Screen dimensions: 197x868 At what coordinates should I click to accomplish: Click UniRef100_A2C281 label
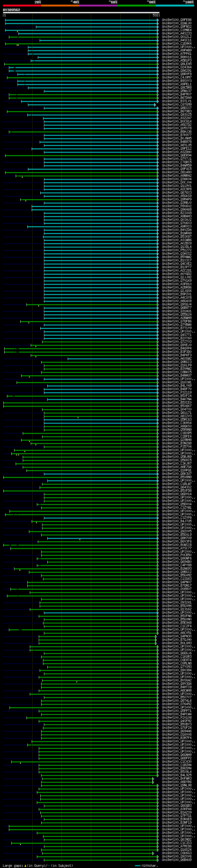point(176,271)
